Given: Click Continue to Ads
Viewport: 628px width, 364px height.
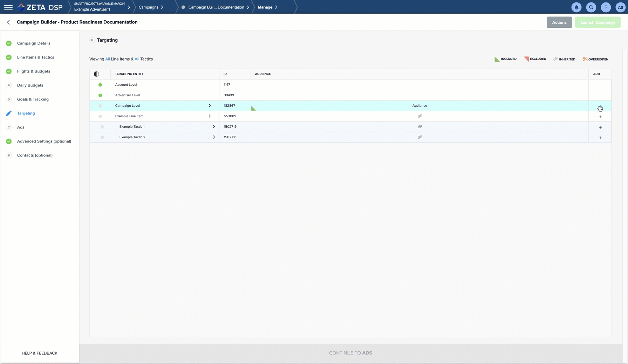Looking at the screenshot, I should [x=350, y=353].
